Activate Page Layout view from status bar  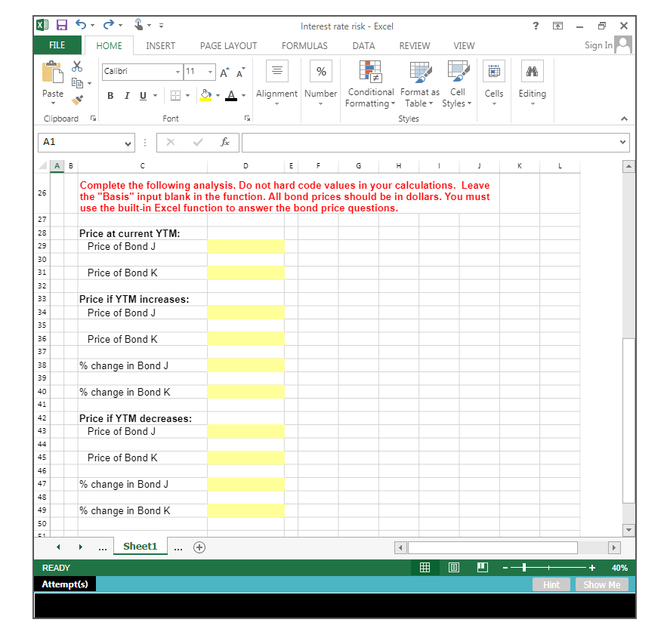coord(453,567)
